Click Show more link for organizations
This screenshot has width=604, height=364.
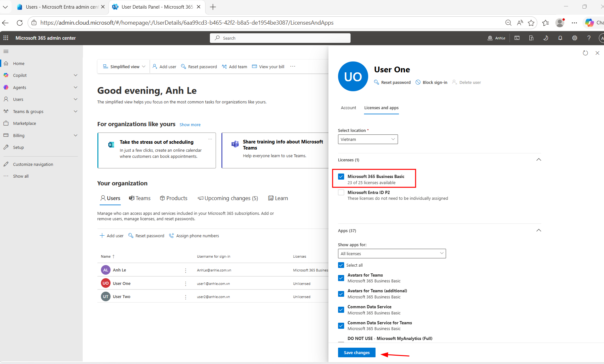click(190, 125)
